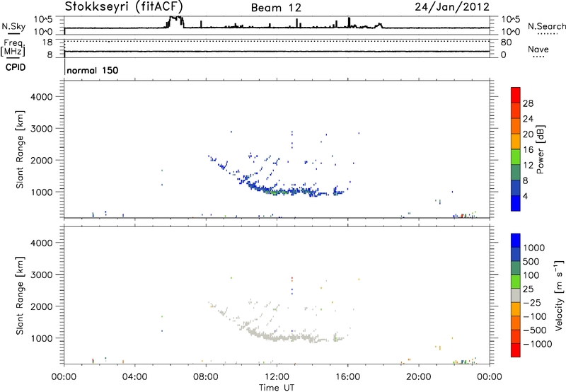Click the 'N.Sky' legend label

coord(13,26)
